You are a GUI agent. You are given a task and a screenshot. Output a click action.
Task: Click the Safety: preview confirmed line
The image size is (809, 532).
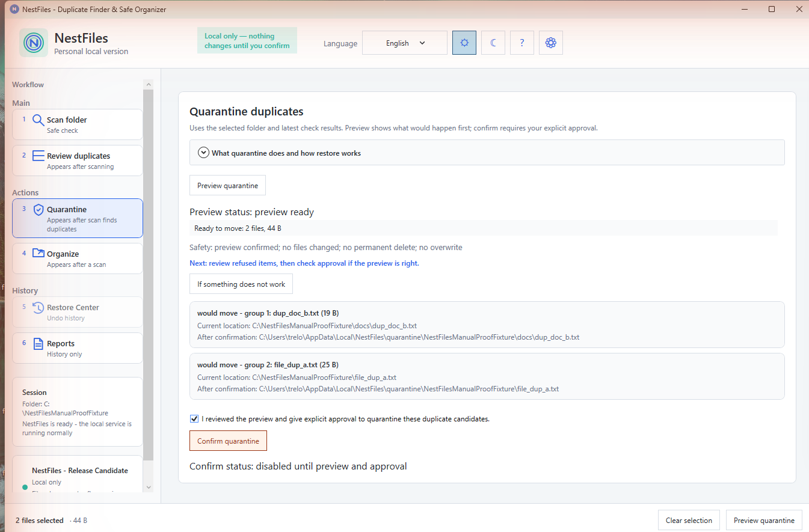(x=325, y=248)
